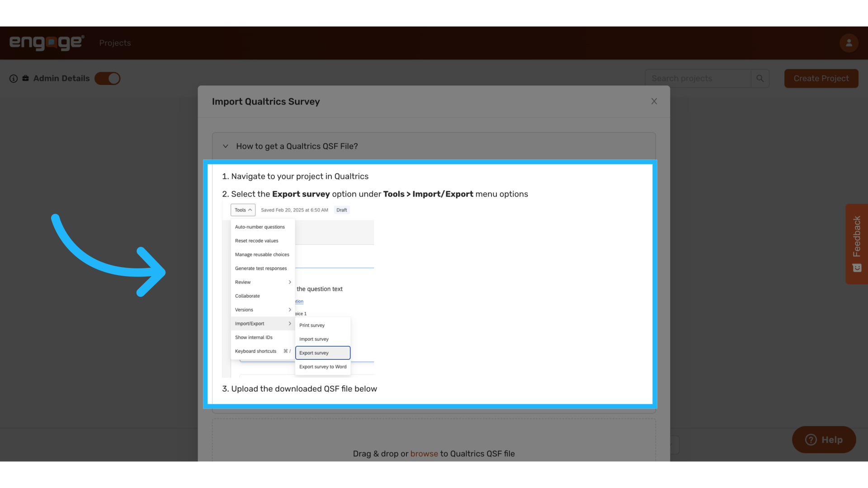Open the Feedback side tab
The height and width of the screenshot is (488, 868).
(x=857, y=244)
